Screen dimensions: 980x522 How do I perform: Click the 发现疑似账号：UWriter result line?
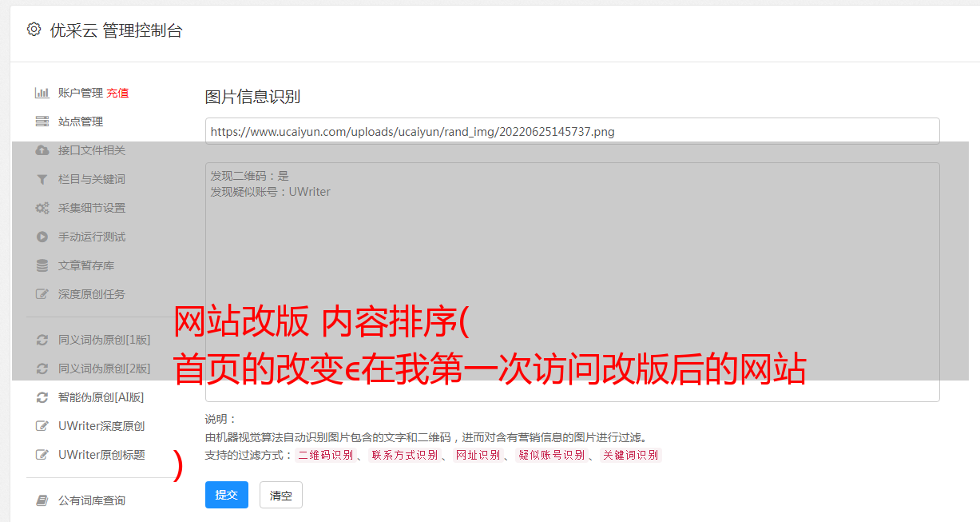pos(270,192)
